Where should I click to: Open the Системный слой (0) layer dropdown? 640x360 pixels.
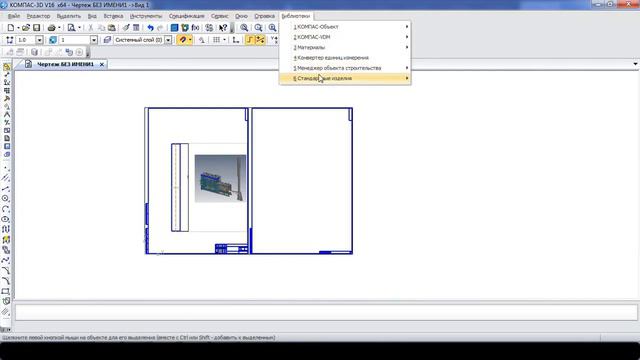pos(168,40)
